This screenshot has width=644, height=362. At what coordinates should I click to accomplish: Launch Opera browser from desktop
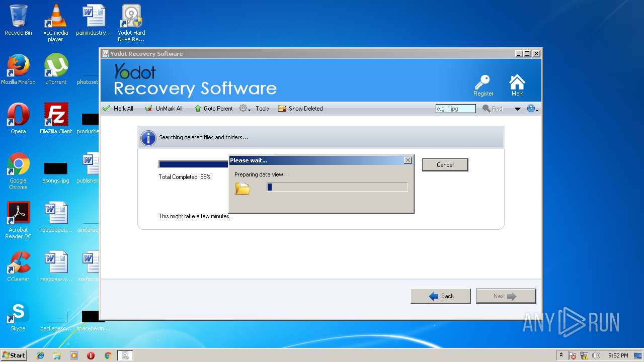click(18, 119)
